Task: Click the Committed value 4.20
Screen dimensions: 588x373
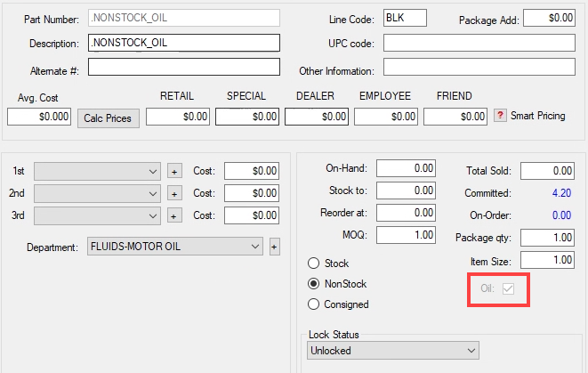Action: (561, 193)
